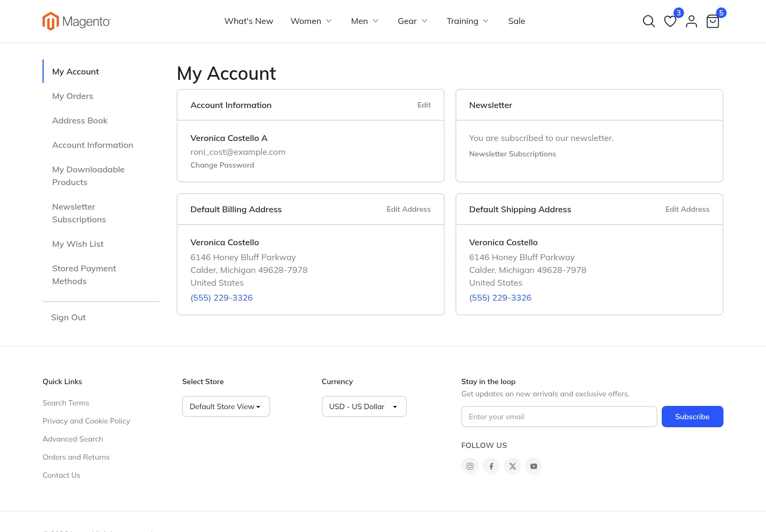Open Address Book in sidebar
This screenshot has width=766, height=532.
[80, 121]
